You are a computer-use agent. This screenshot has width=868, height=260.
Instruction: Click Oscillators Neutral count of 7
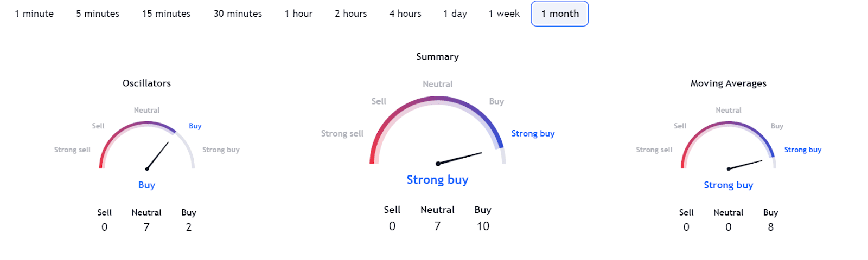point(146,227)
